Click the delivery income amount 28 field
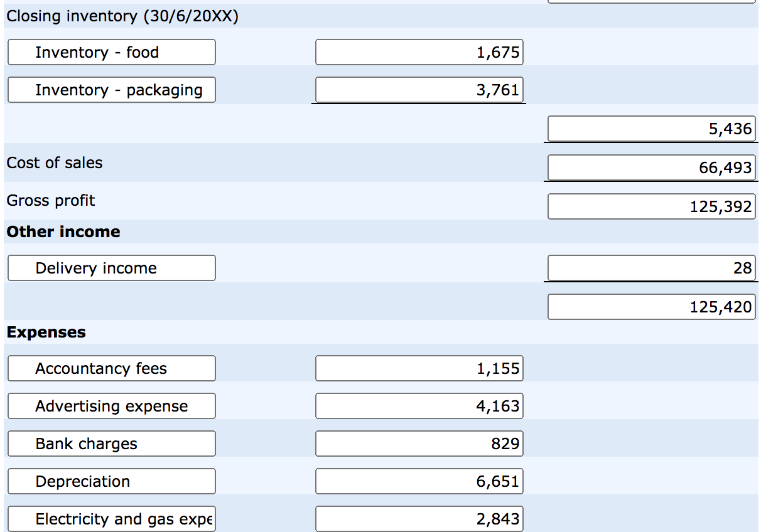761x532 pixels. pyautogui.click(x=652, y=268)
